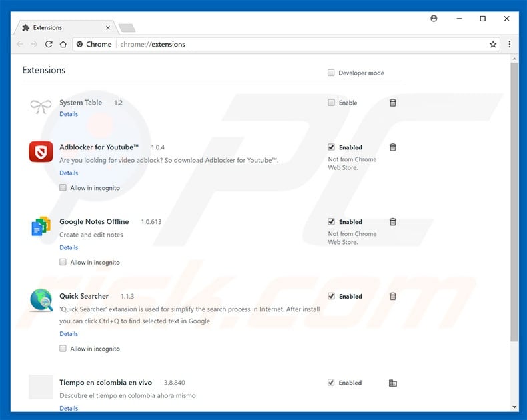Click the reload page icon
This screenshot has width=527, height=420.
click(x=49, y=44)
